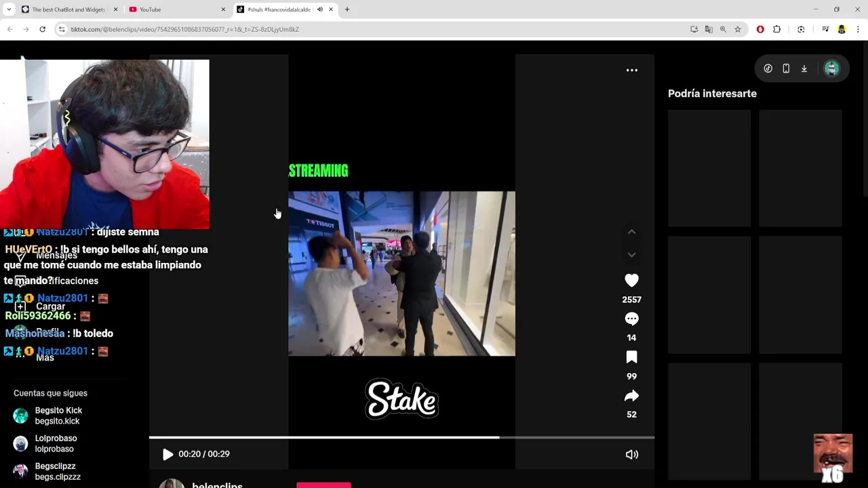Image resolution: width=868 pixels, height=488 pixels.
Task: Reload the page with the refresh icon
Action: (x=42, y=29)
